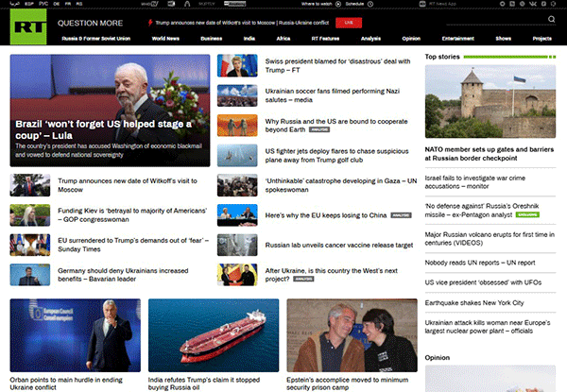The image size is (567, 392).
Task: Open the search magnifier icon
Action: (551, 19)
